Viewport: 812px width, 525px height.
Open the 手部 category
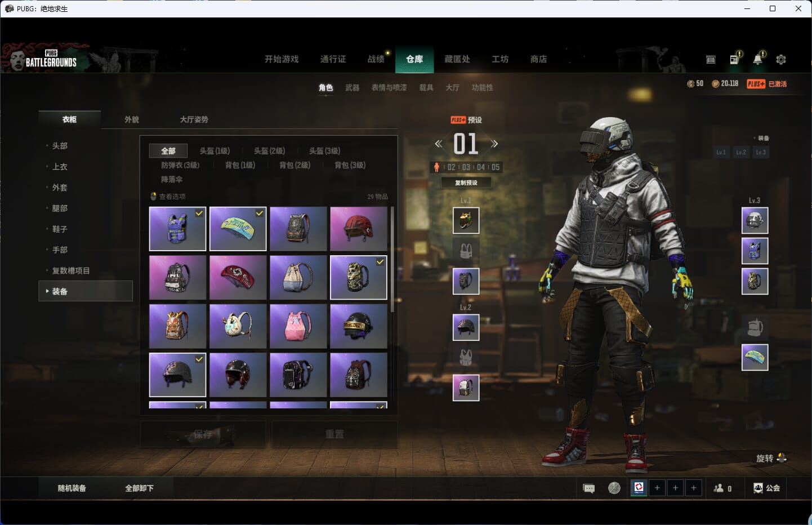click(x=60, y=250)
